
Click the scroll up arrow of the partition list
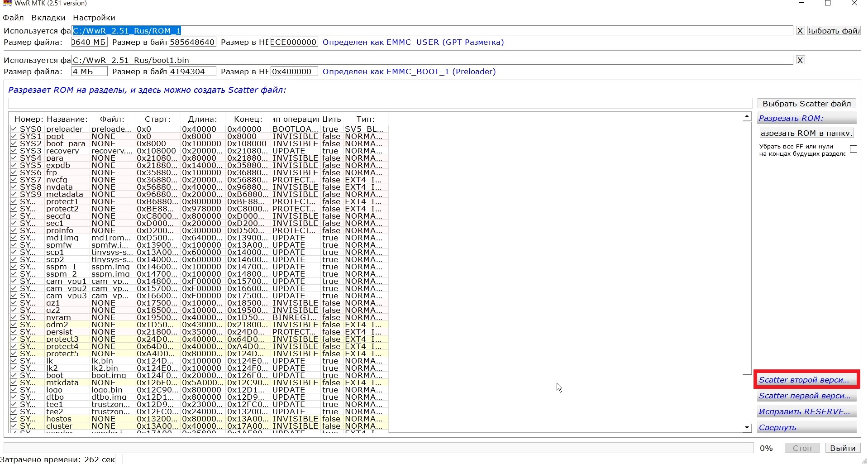pyautogui.click(x=747, y=117)
